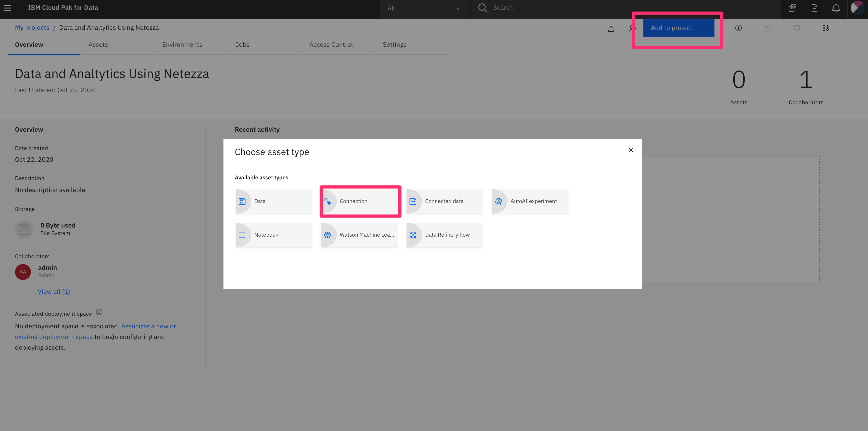The height and width of the screenshot is (431, 868).
Task: Open the Access Control tab
Action: click(331, 45)
